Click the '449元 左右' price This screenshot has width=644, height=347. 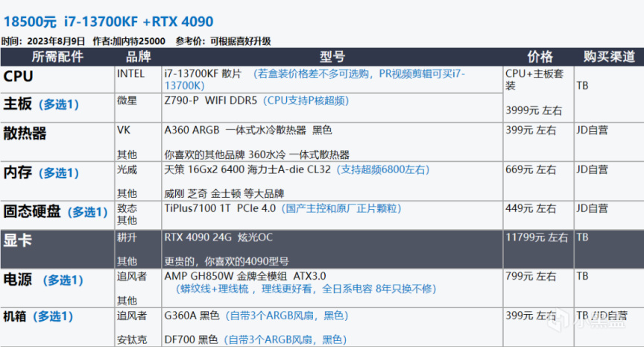pyautogui.click(x=531, y=208)
